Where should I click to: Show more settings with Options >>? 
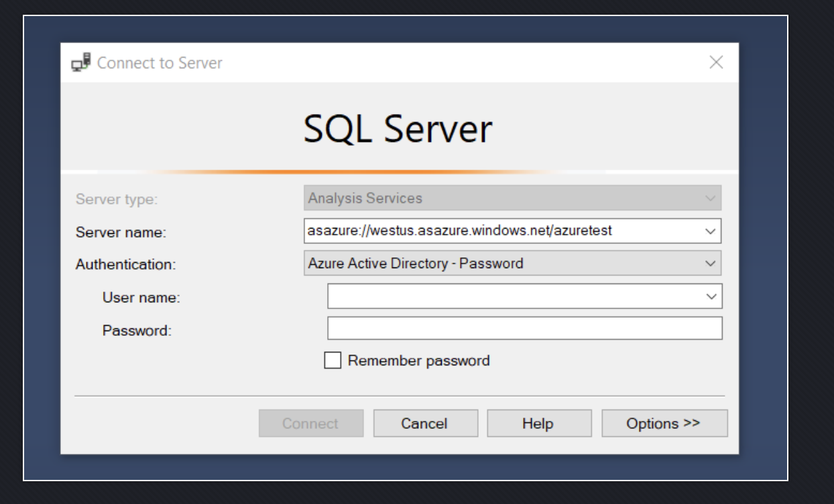click(x=664, y=424)
